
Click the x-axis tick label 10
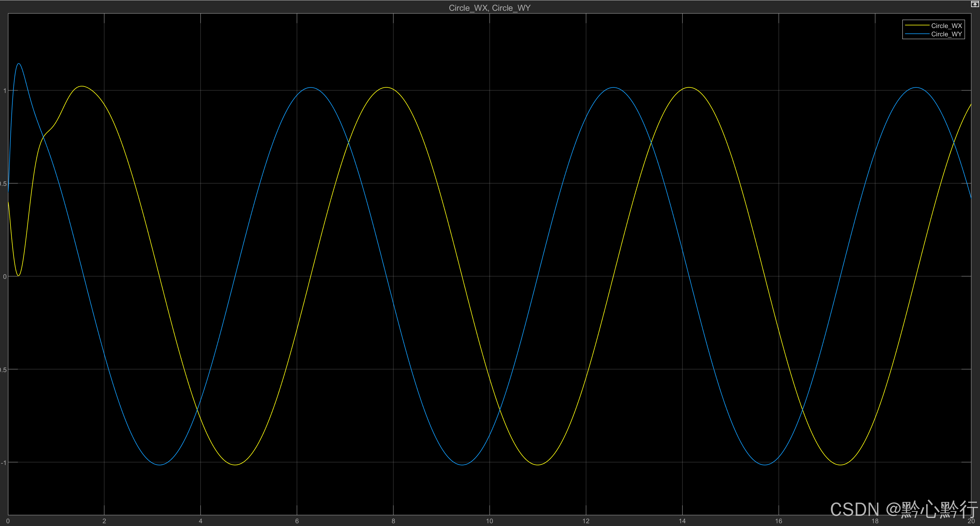[x=489, y=521]
